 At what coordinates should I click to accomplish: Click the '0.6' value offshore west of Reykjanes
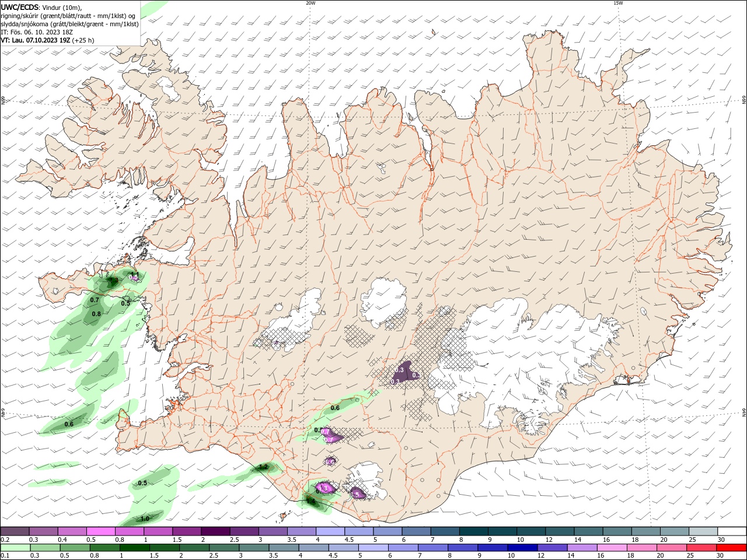69,424
